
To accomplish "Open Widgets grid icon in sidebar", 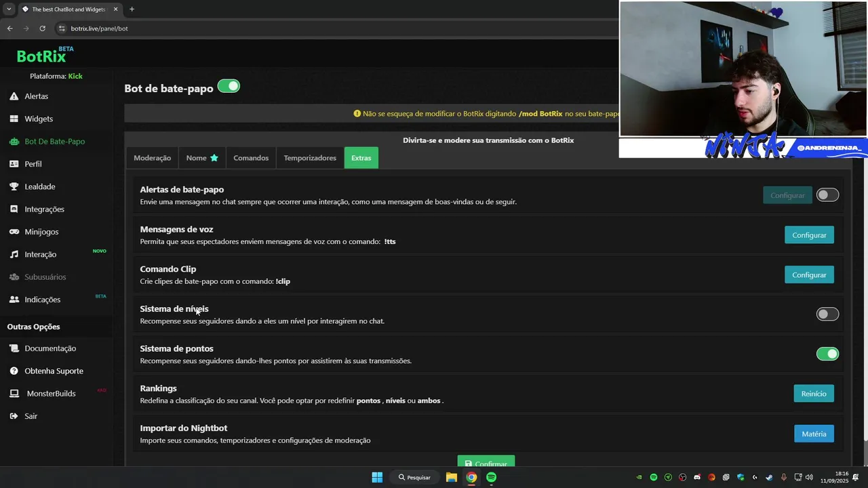I will point(14,119).
